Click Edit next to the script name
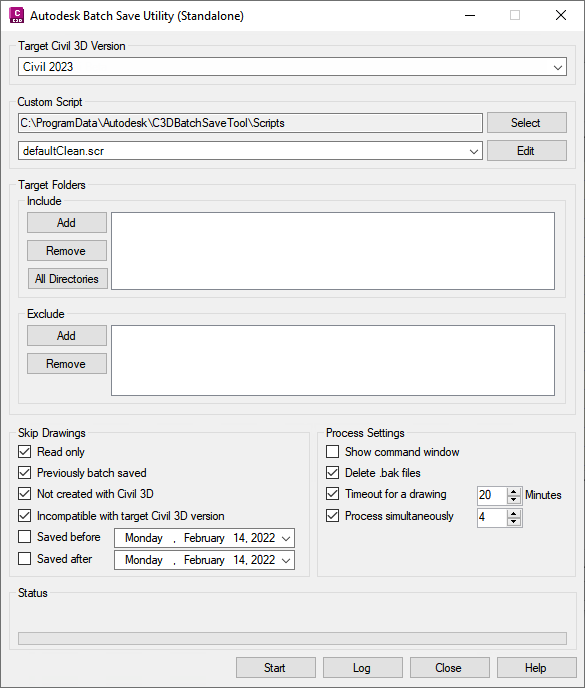The image size is (585, 688). (x=527, y=151)
